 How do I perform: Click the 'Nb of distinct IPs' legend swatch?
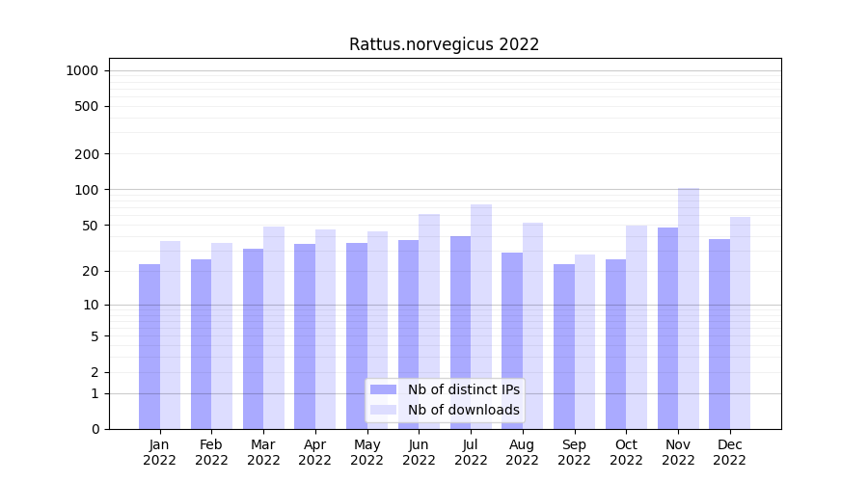(383, 389)
